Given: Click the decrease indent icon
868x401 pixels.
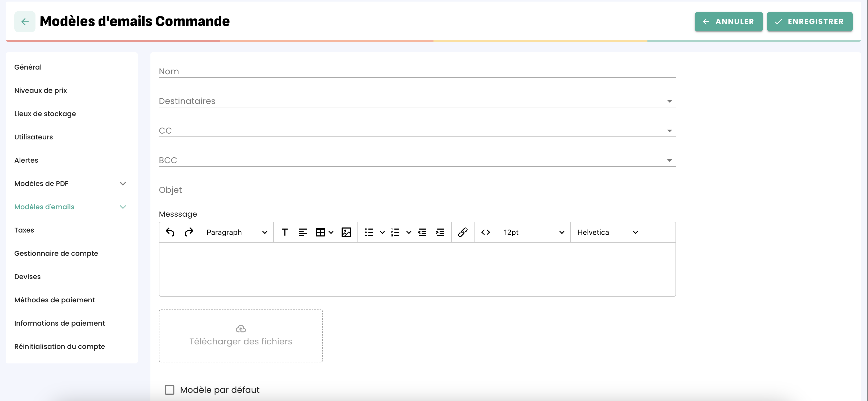Looking at the screenshot, I should point(422,232).
